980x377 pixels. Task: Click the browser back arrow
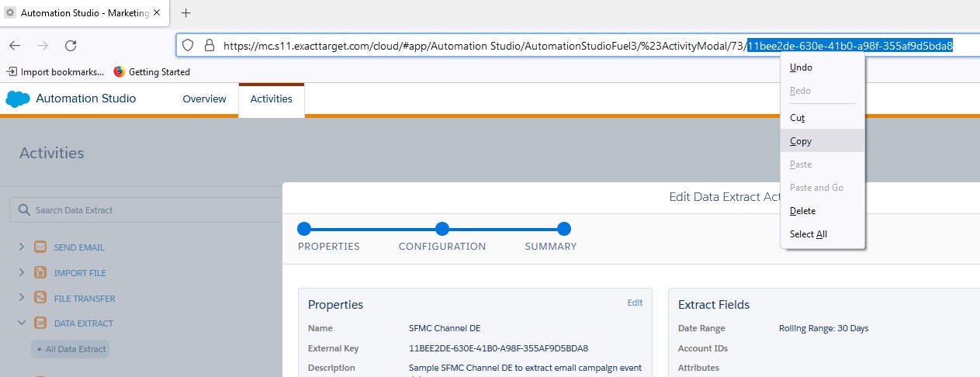click(x=15, y=46)
